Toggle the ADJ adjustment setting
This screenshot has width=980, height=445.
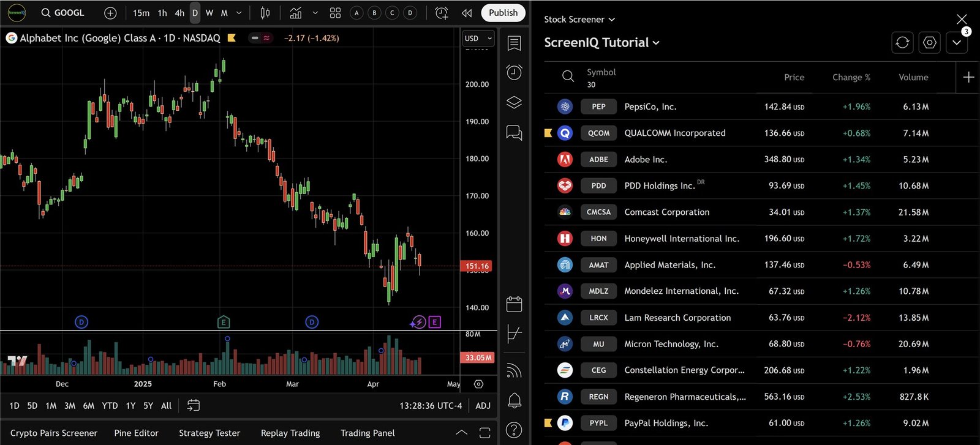(483, 406)
